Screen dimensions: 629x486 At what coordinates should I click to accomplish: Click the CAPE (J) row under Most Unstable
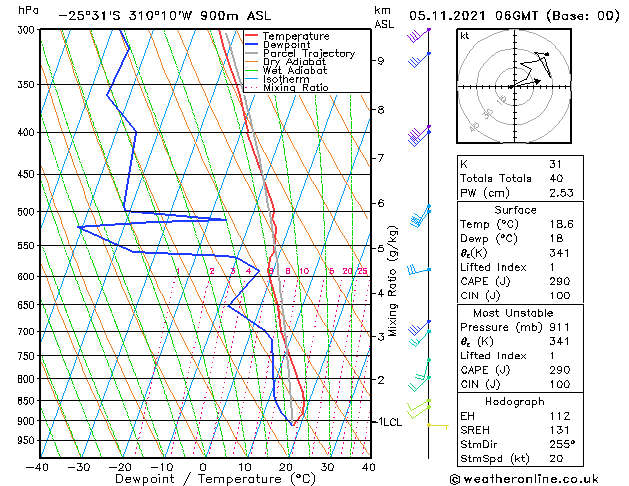tap(520, 370)
